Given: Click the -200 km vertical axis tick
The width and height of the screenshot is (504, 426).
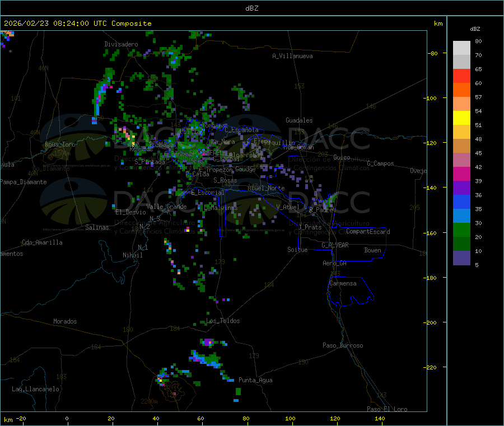Looking at the screenshot, I should 430,322.
